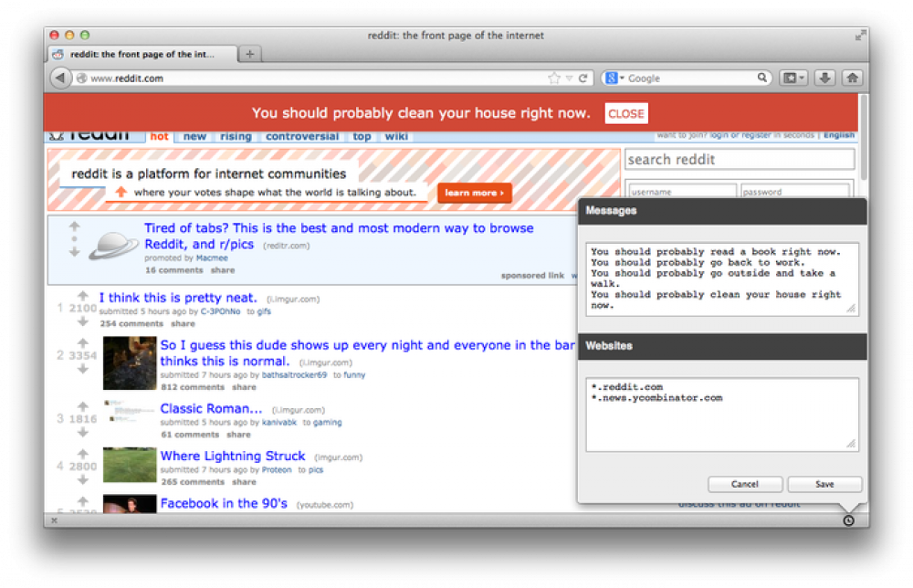Click the "search reddit" box
The width and height of the screenshot is (913, 588).
coord(740,160)
